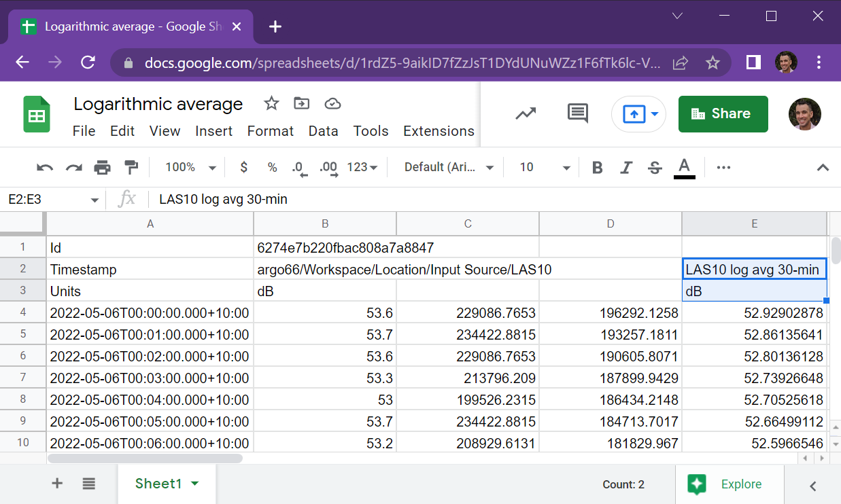Open the Google account avatar
This screenshot has height=504, width=841.
pos(805,114)
